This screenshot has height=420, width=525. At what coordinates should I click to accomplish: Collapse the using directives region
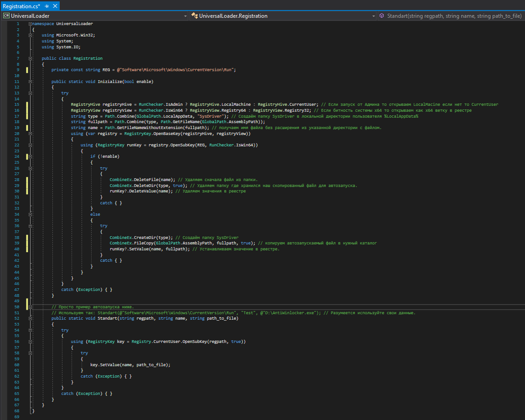pyautogui.click(x=30, y=35)
